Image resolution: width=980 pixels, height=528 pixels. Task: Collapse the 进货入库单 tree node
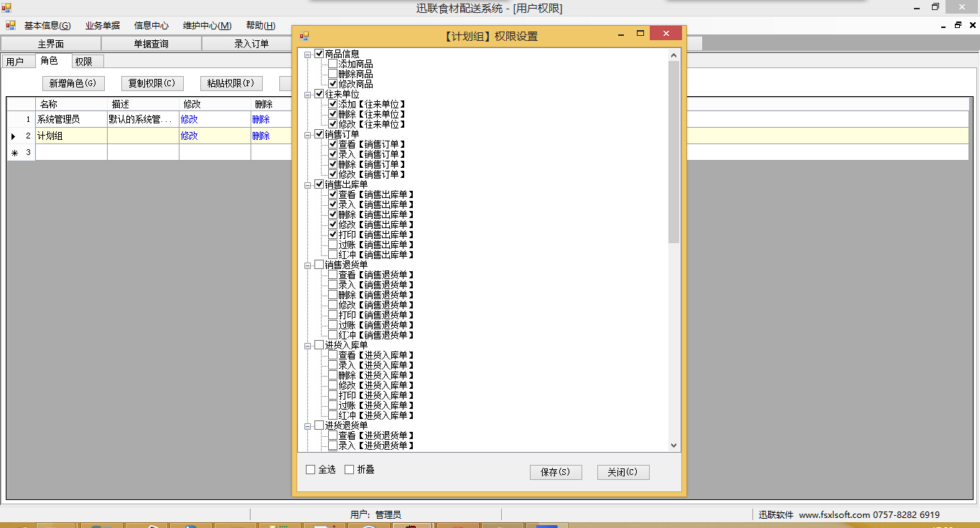pyautogui.click(x=308, y=345)
